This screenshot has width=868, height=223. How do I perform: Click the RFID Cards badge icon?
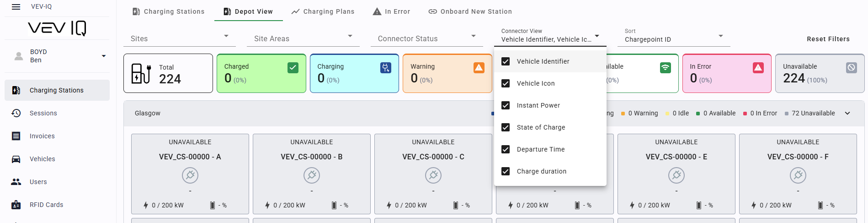click(16, 205)
